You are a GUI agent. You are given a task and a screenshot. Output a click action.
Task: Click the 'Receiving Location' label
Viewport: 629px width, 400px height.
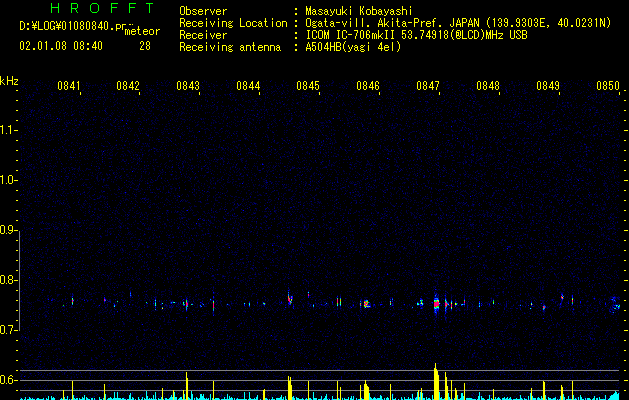click(233, 23)
